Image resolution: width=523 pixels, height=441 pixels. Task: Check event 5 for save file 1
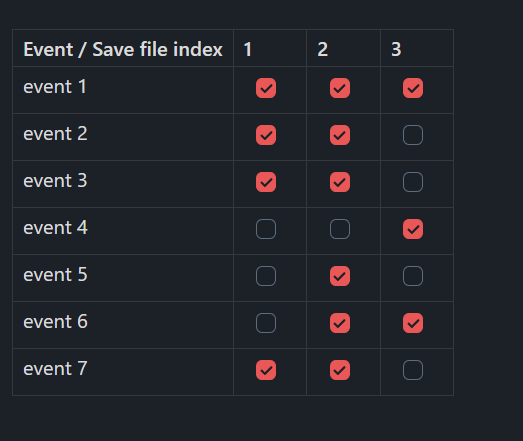(266, 276)
